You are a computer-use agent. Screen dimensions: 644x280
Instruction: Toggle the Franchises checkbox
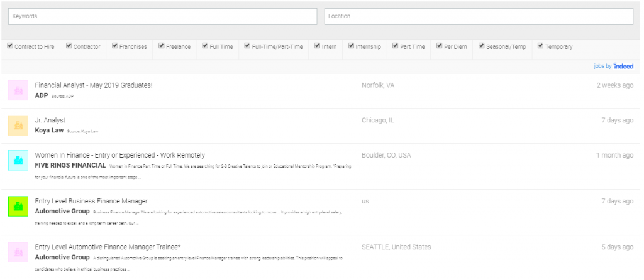coord(115,46)
